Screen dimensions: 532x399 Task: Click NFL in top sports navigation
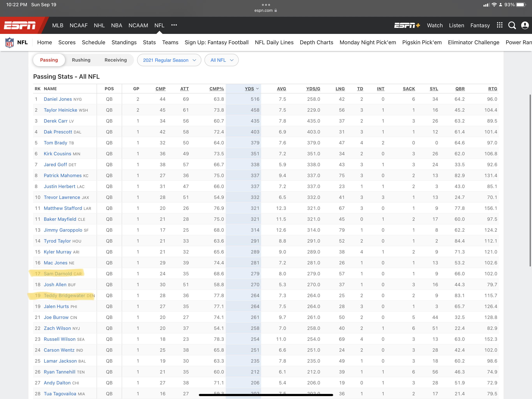(x=159, y=25)
